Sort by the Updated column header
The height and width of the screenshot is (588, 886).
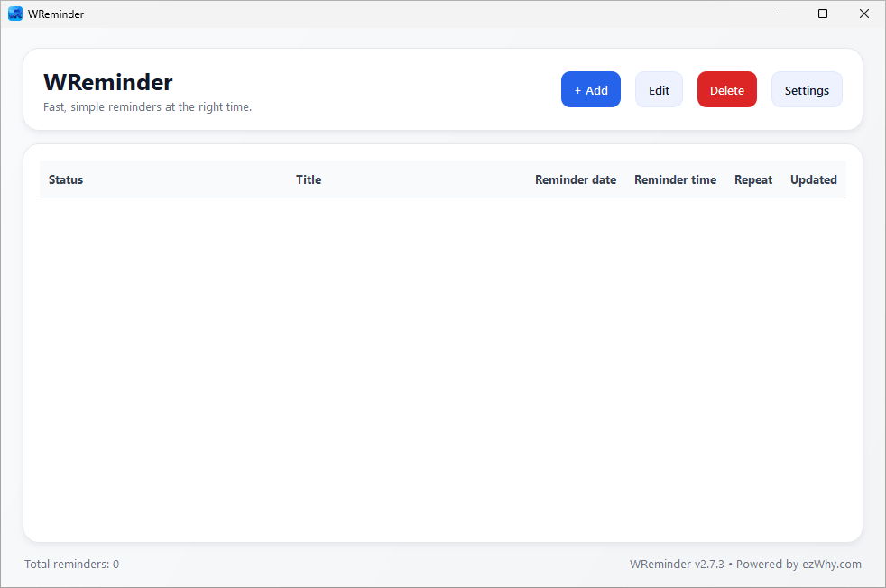click(x=813, y=179)
